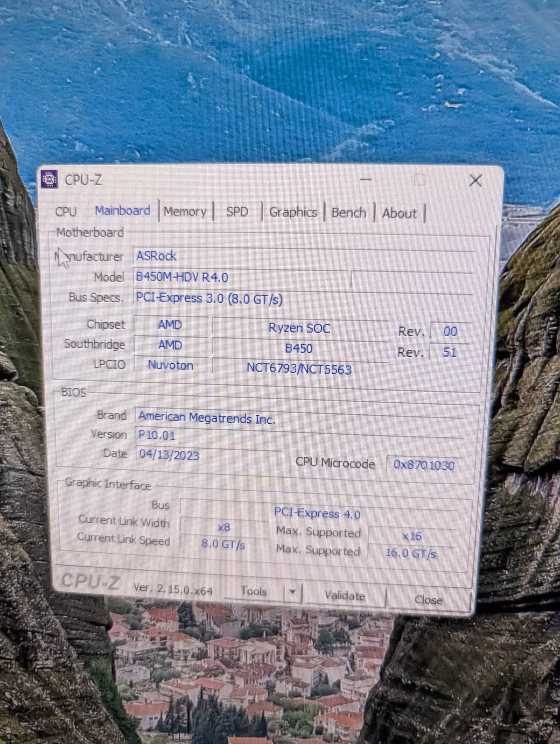The width and height of the screenshot is (560, 744).
Task: Click the max supported x16 value
Action: click(x=412, y=536)
